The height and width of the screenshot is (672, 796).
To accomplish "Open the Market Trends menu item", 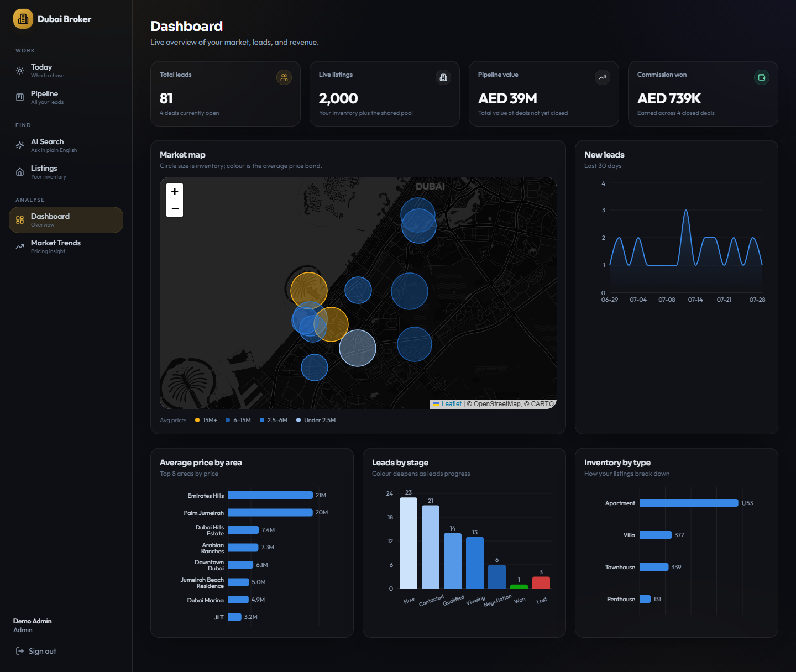I will pyautogui.click(x=66, y=246).
